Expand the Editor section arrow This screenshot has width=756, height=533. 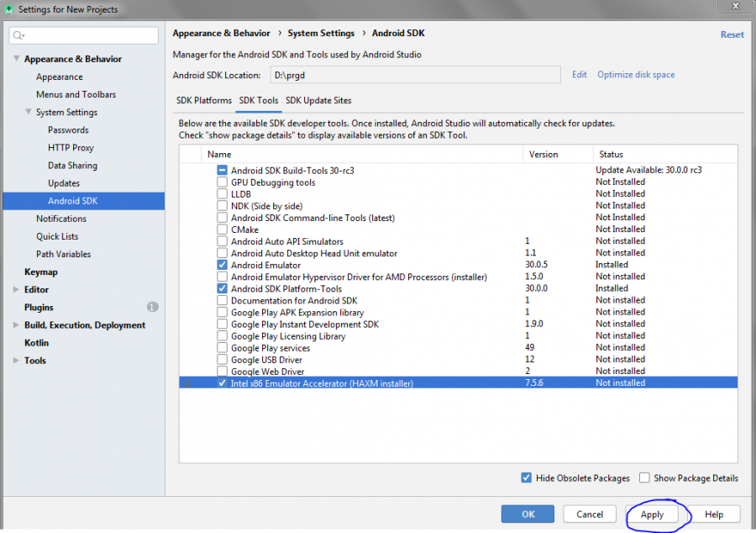16,289
